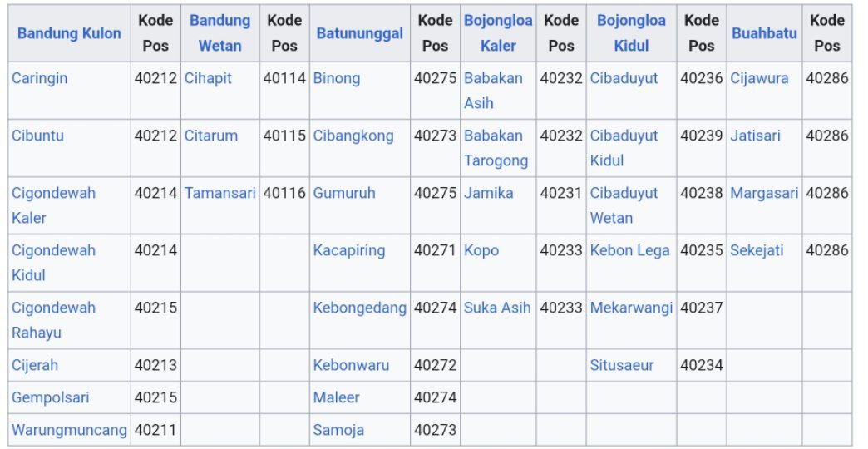
Task: Open the Suka Asih link
Action: [x=497, y=308]
